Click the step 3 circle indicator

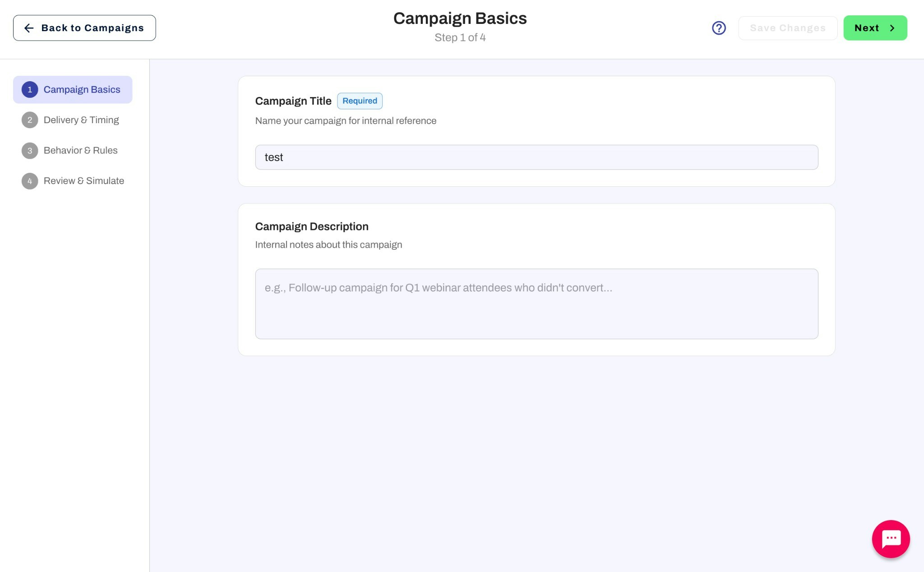(x=30, y=150)
